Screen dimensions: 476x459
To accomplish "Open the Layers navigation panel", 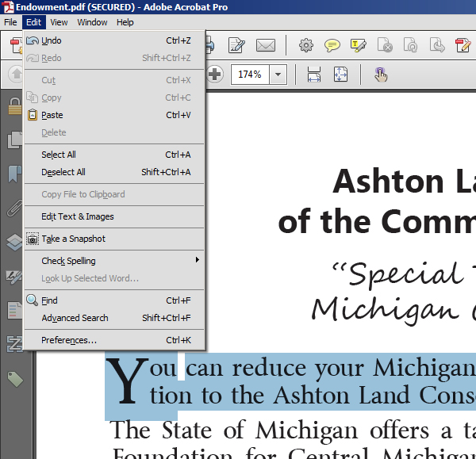I will tap(14, 243).
